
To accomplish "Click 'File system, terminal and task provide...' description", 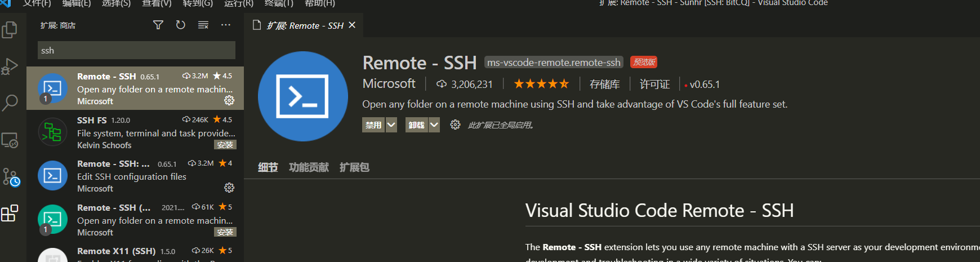I will pyautogui.click(x=156, y=133).
